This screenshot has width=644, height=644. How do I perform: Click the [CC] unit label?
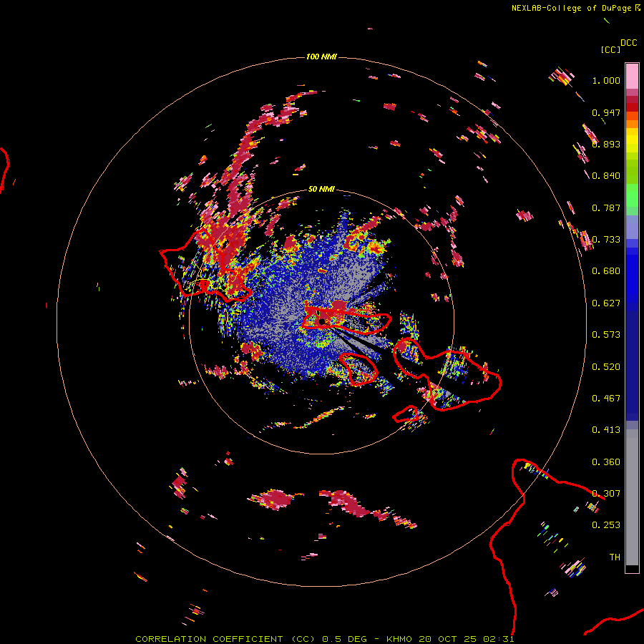tap(610, 49)
